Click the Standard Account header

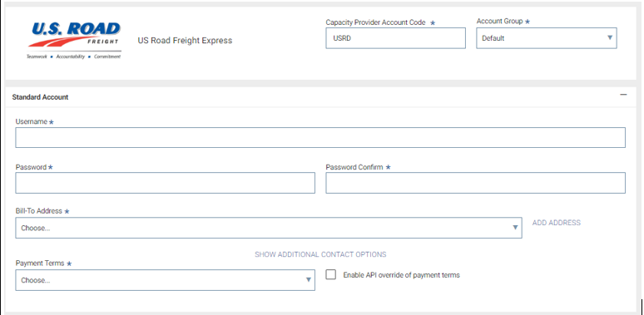(x=40, y=97)
